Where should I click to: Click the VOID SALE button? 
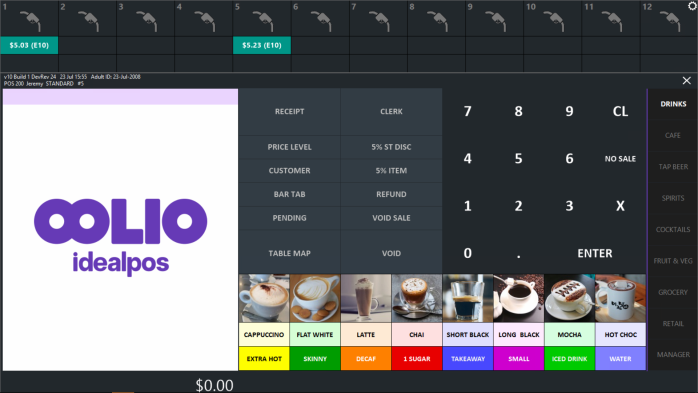[x=391, y=218]
